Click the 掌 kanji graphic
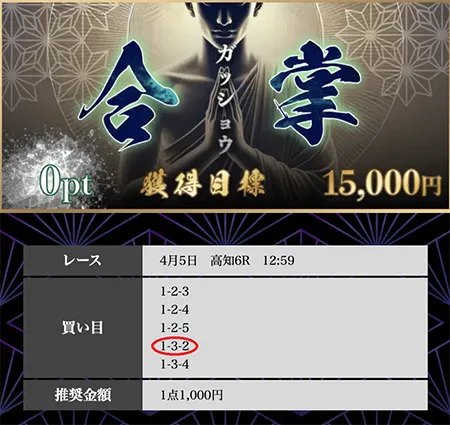 313,95
